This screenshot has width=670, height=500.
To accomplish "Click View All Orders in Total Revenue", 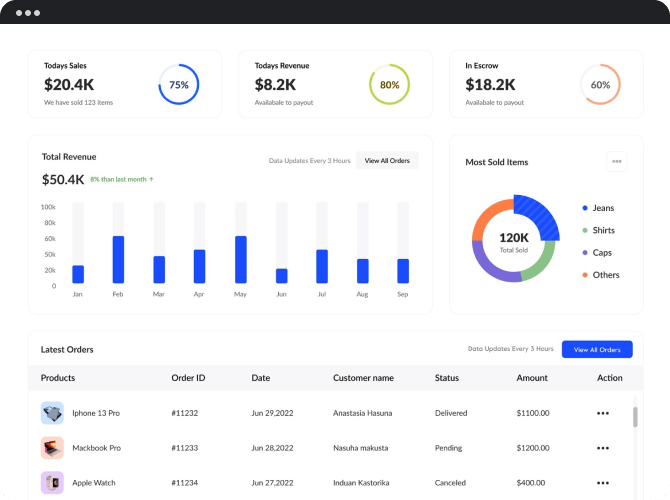I will point(387,160).
